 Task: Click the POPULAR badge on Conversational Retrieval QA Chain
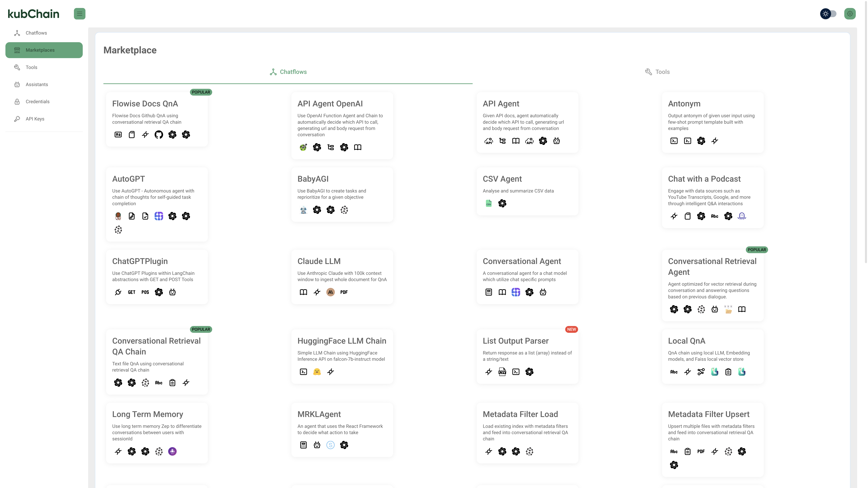[x=201, y=329]
